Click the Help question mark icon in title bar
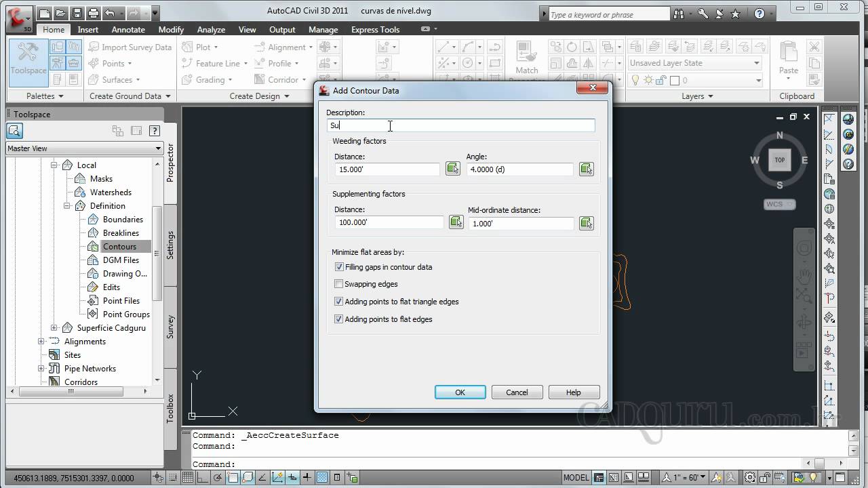This screenshot has height=488, width=868. click(x=759, y=14)
